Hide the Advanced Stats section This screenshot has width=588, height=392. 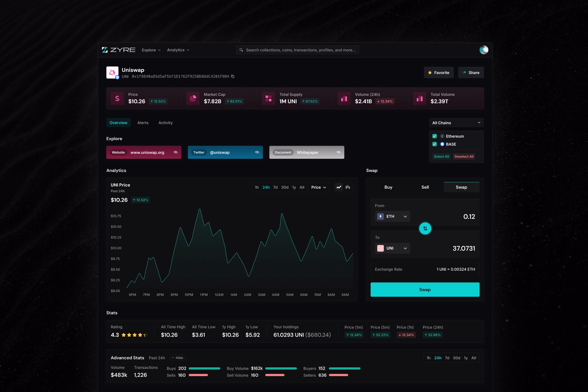[177, 358]
